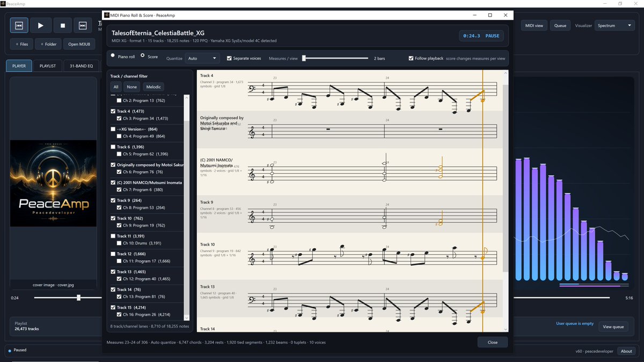Maximize the MIDI Piano Roll & Score window
This screenshot has width=644, height=362.
coord(489,15)
